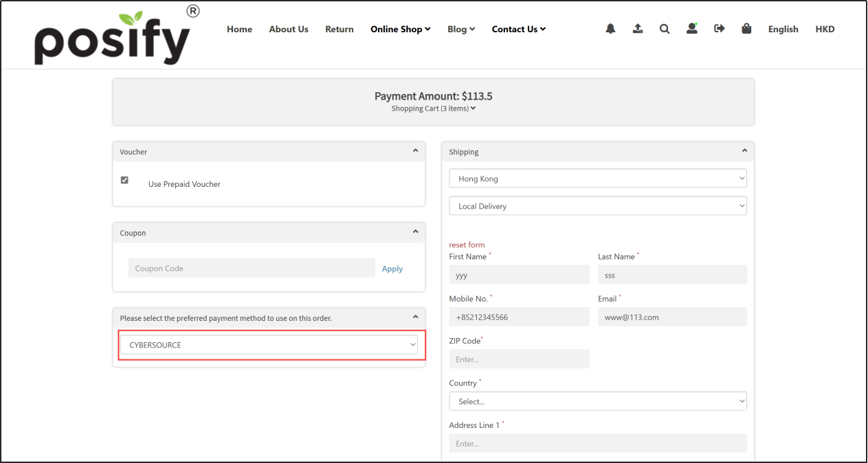
Task: Click the Posify logo
Action: click(113, 38)
